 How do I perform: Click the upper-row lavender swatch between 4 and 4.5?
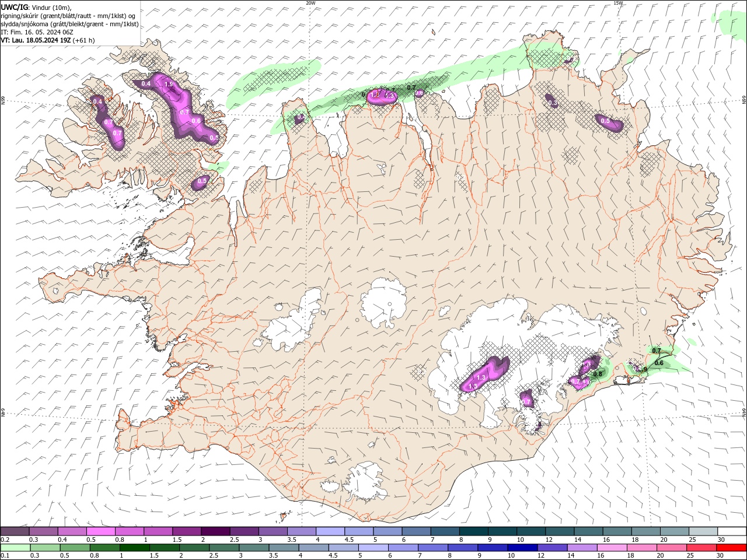(x=330, y=531)
